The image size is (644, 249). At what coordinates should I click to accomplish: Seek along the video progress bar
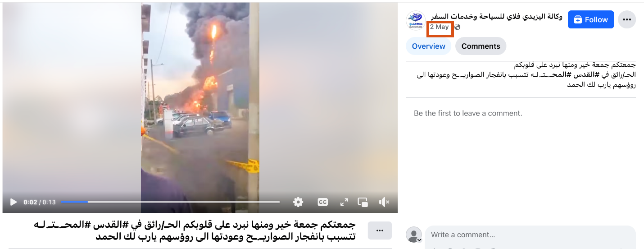(x=170, y=202)
